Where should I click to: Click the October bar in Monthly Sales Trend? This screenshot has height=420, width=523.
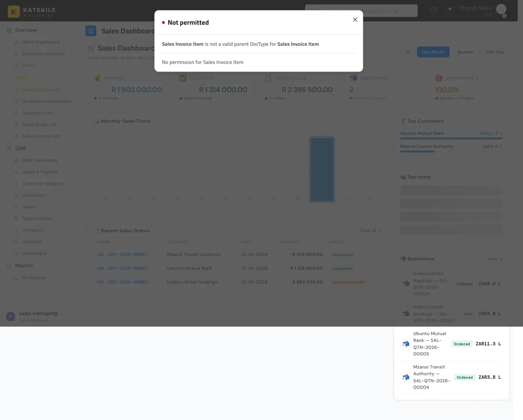322,170
